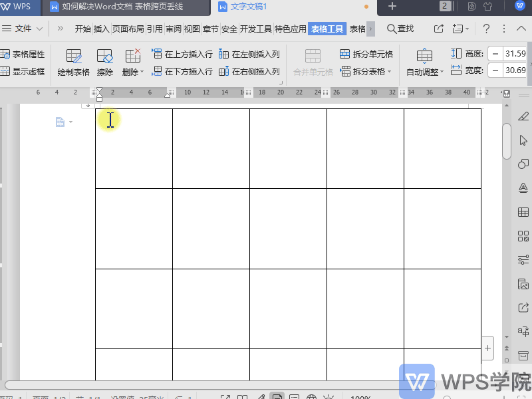Switch to the 开始 tab
Viewport: 532px width, 399px height.
pyautogui.click(x=82, y=29)
